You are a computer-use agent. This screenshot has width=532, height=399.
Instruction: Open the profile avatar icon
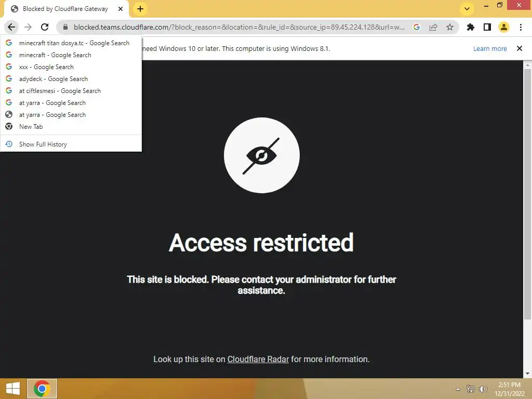[x=504, y=27]
